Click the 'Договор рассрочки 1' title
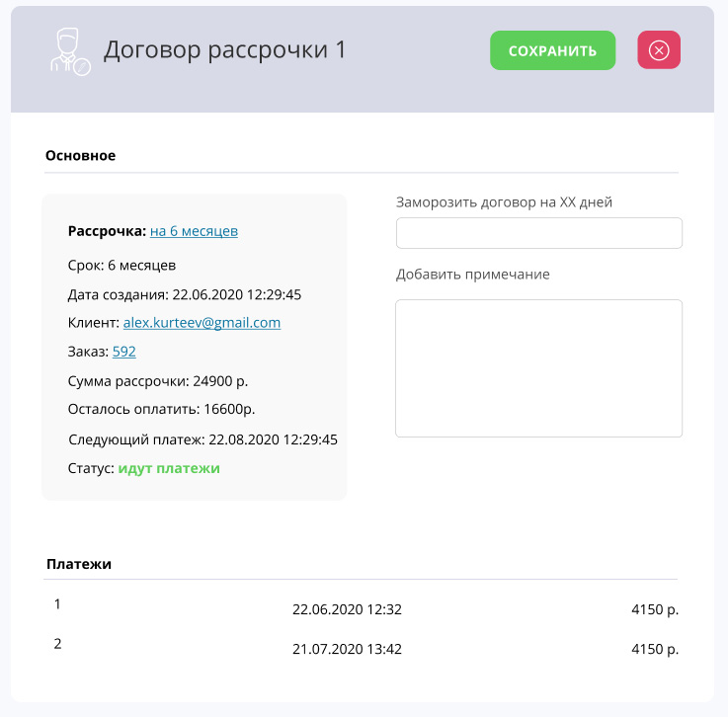 [224, 49]
